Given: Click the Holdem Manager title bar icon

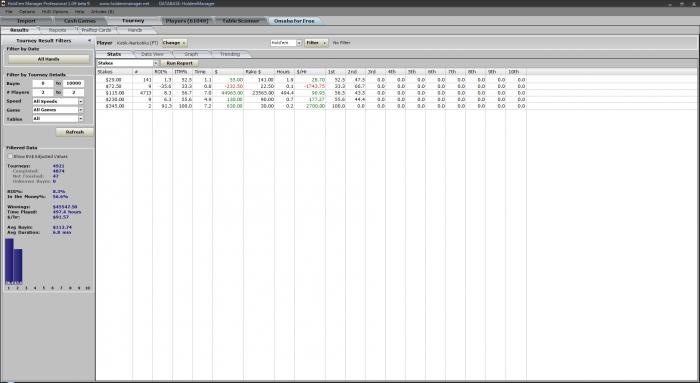Looking at the screenshot, I should [3, 4].
